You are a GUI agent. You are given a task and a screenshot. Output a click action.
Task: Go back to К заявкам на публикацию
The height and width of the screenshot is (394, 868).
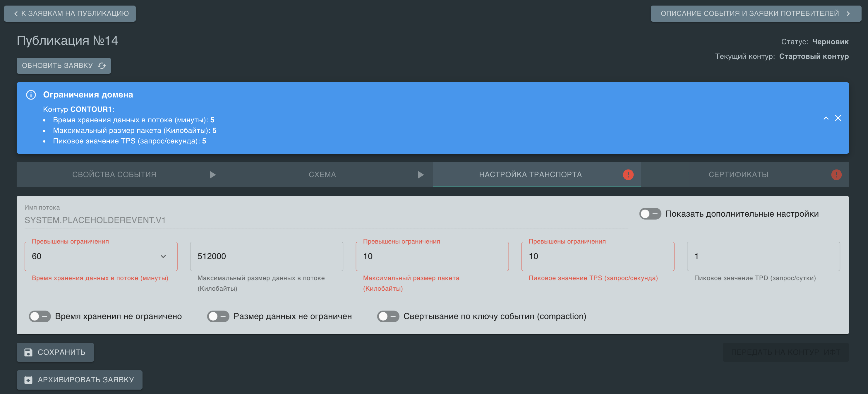point(70,13)
